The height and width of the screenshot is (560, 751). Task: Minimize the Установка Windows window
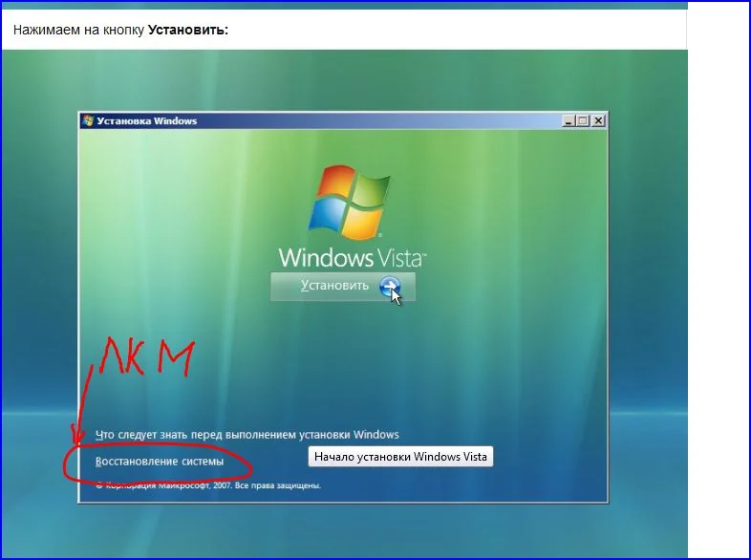click(569, 120)
